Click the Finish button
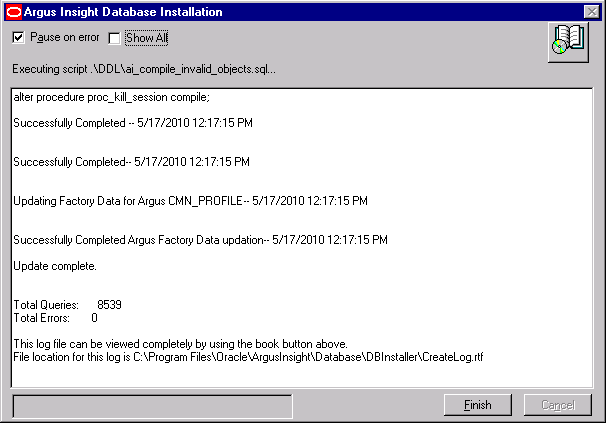606x423 pixels. 478,405
